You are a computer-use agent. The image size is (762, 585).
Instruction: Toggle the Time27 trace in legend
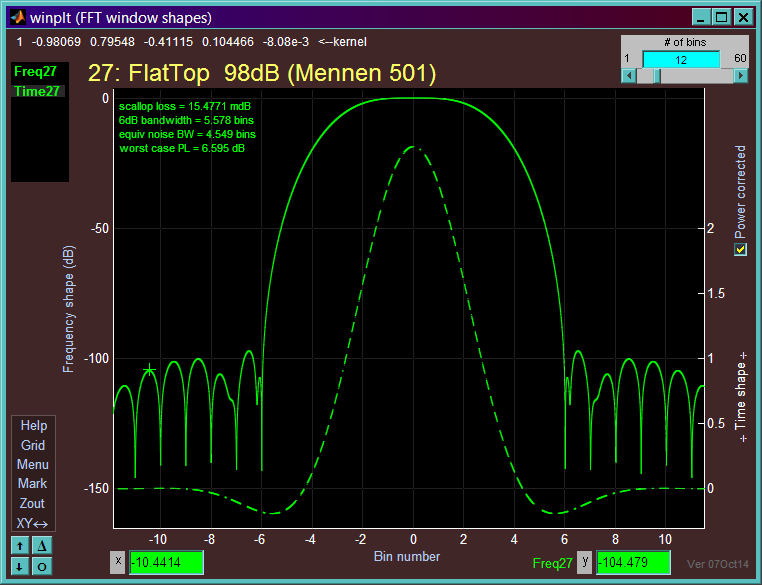pyautogui.click(x=37, y=91)
